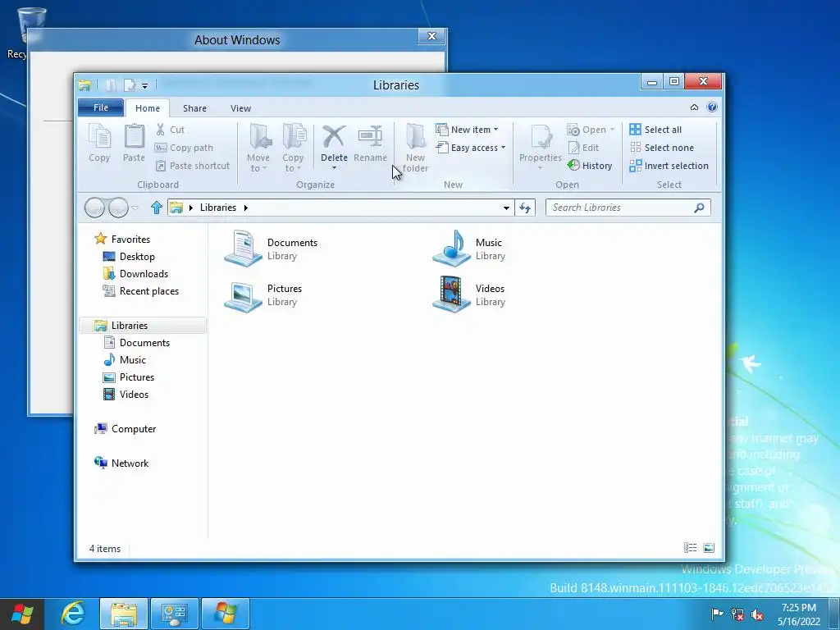Image resolution: width=840 pixels, height=630 pixels.
Task: Click the Start button
Action: 22,614
